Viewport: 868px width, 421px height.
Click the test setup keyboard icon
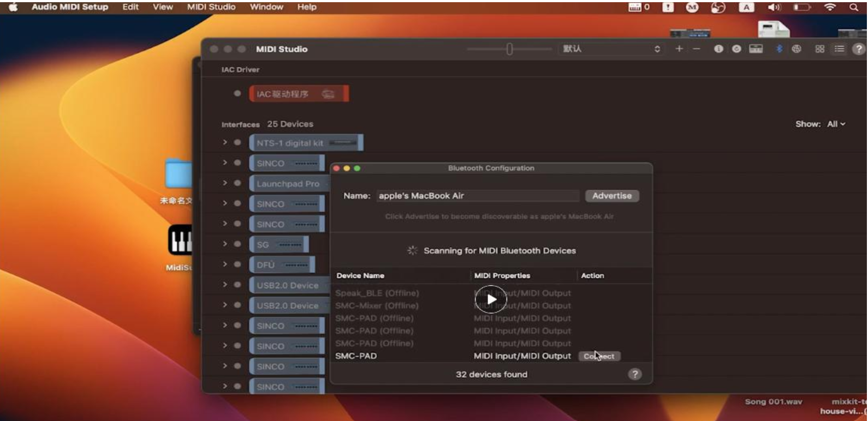[756, 49]
